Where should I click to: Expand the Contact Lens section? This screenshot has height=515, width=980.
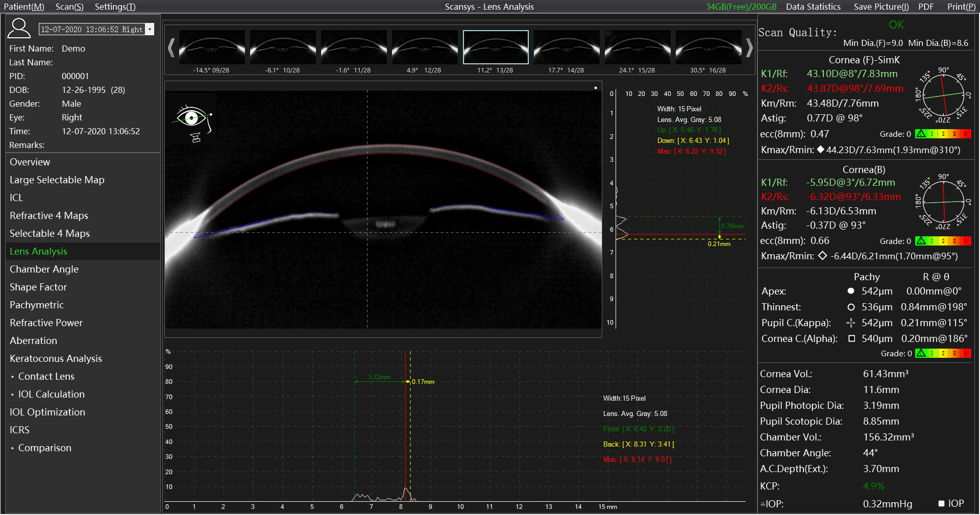coord(83,376)
